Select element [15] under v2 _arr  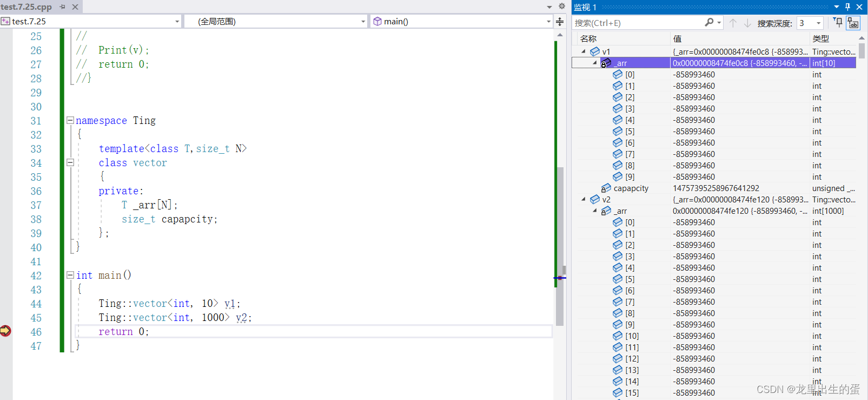click(714, 393)
